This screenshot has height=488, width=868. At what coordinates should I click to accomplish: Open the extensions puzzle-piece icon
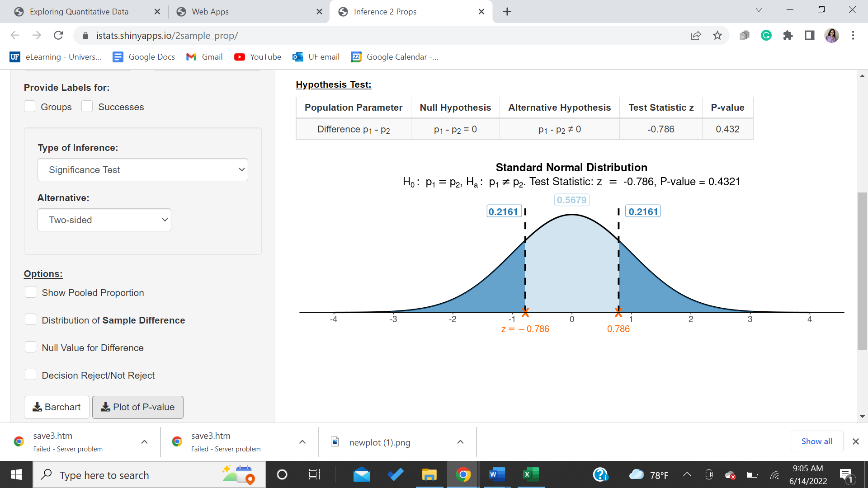click(788, 36)
